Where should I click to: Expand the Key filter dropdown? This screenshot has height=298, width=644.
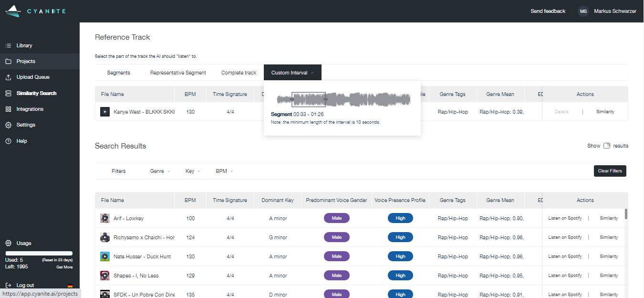192,170
